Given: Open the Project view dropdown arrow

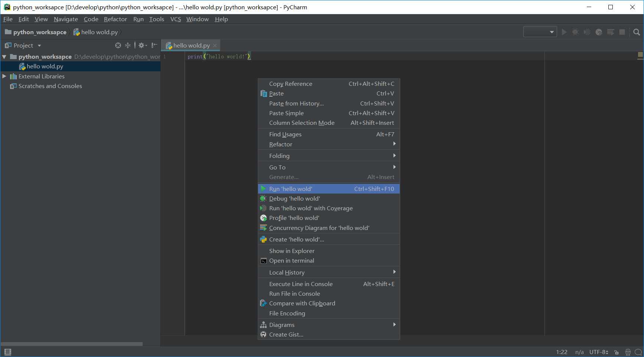Looking at the screenshot, I should (39, 46).
